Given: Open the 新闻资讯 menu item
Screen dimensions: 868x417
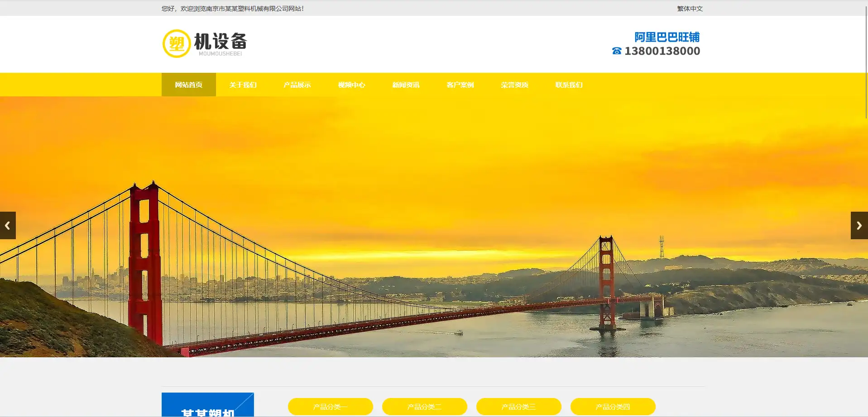Looking at the screenshot, I should point(406,85).
